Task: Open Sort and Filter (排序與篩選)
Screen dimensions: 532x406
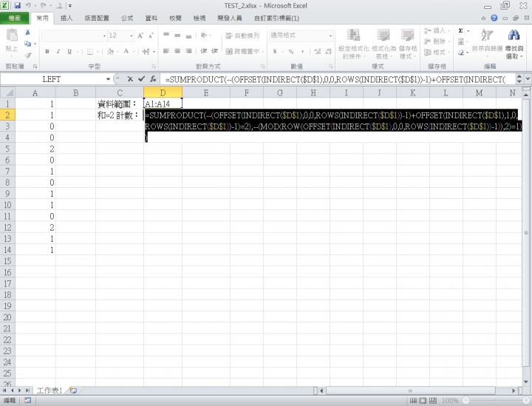Action: pos(487,41)
